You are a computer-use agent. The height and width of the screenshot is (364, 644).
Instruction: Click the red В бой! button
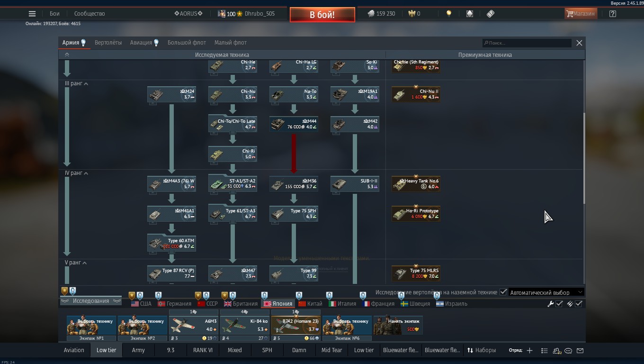tap(322, 15)
